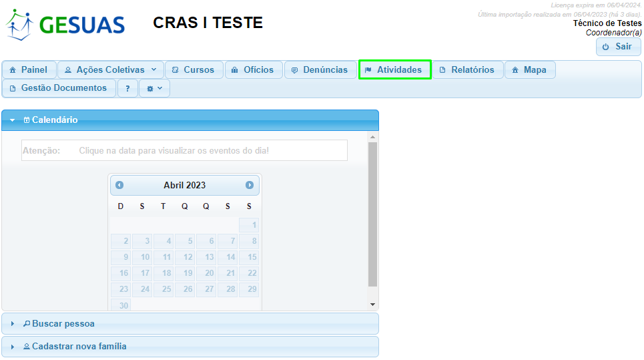
Task: Select April 14 in the calendar
Action: coord(228,257)
